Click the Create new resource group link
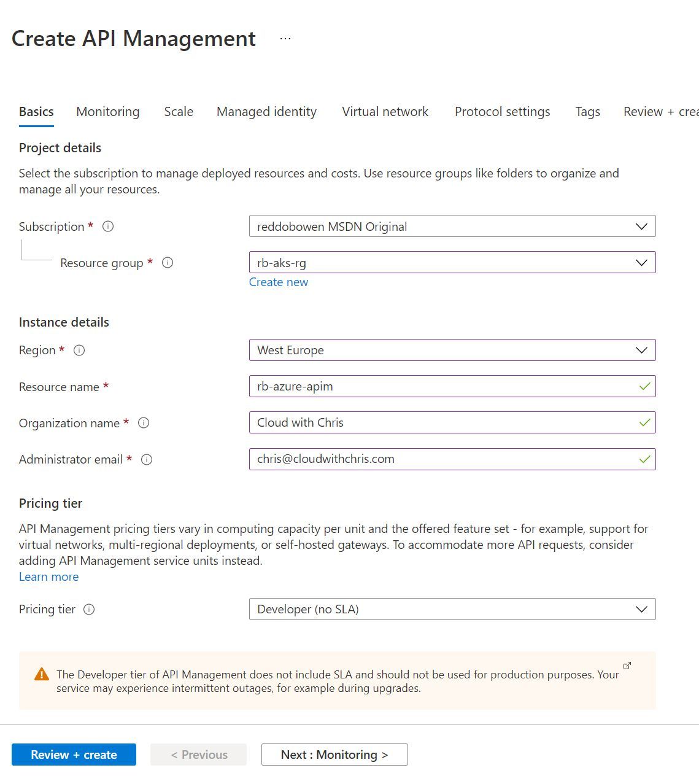The image size is (699, 784). click(x=279, y=282)
